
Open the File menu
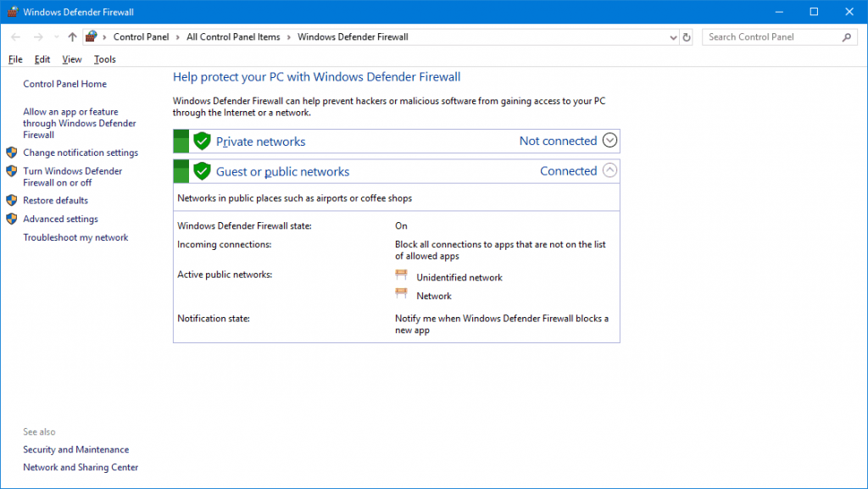pyautogui.click(x=15, y=59)
